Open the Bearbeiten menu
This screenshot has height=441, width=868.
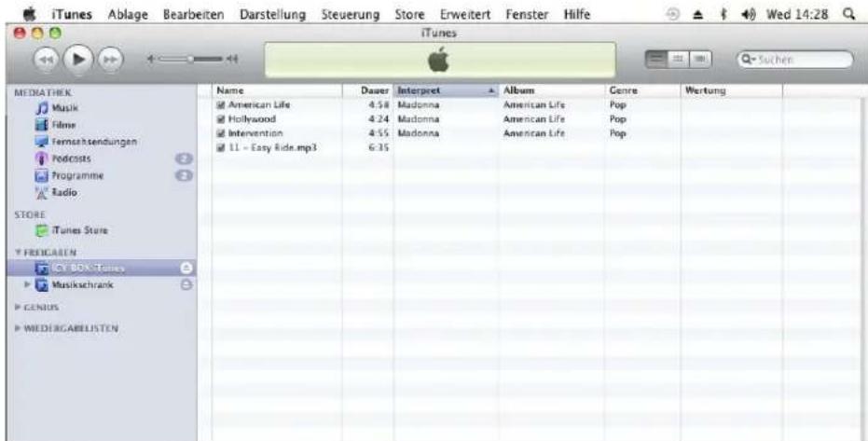194,15
